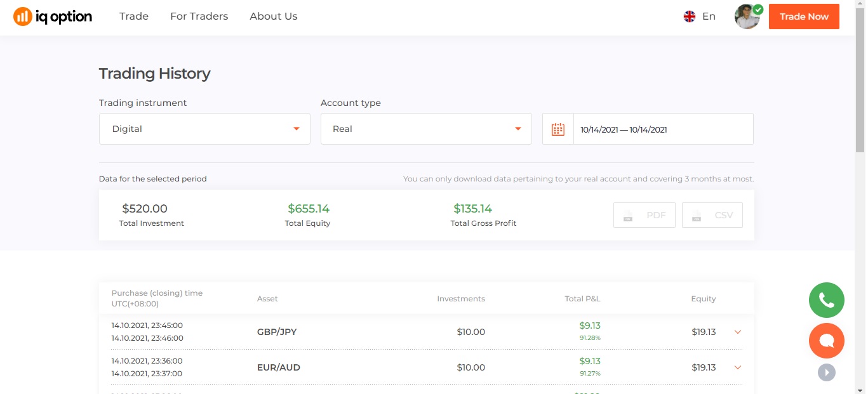
Task: Expand the EUR/AUD trade row details
Action: pyautogui.click(x=737, y=367)
